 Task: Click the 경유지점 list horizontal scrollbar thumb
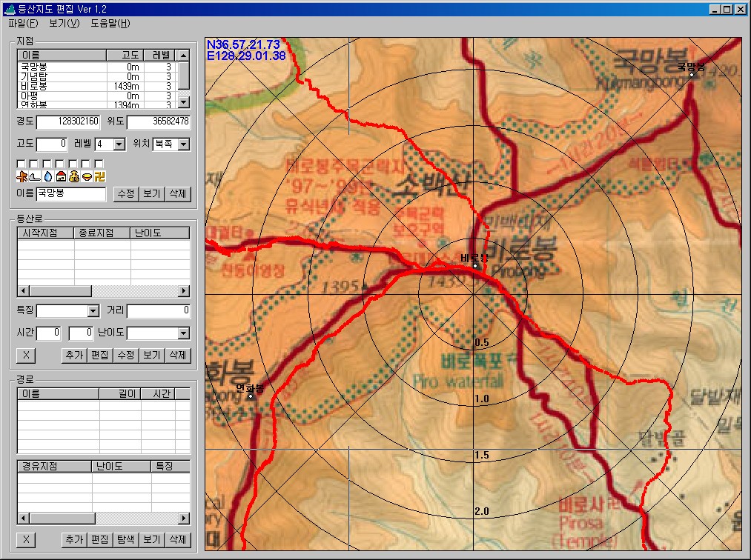point(62,518)
